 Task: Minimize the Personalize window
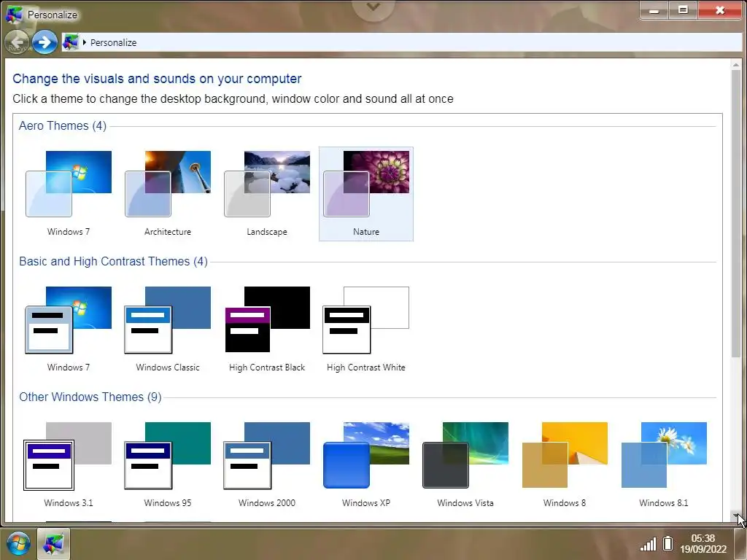point(654,10)
